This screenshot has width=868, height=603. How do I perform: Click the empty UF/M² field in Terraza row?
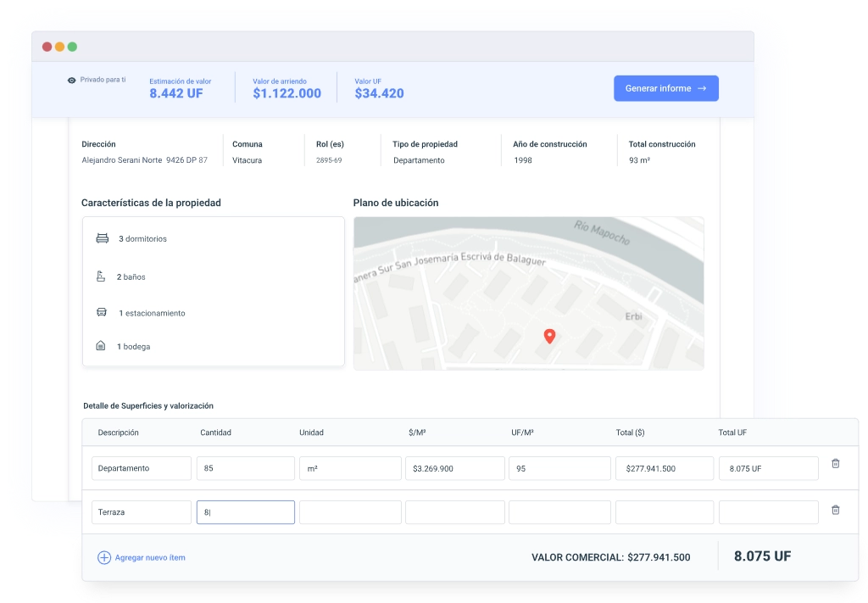pyautogui.click(x=559, y=512)
